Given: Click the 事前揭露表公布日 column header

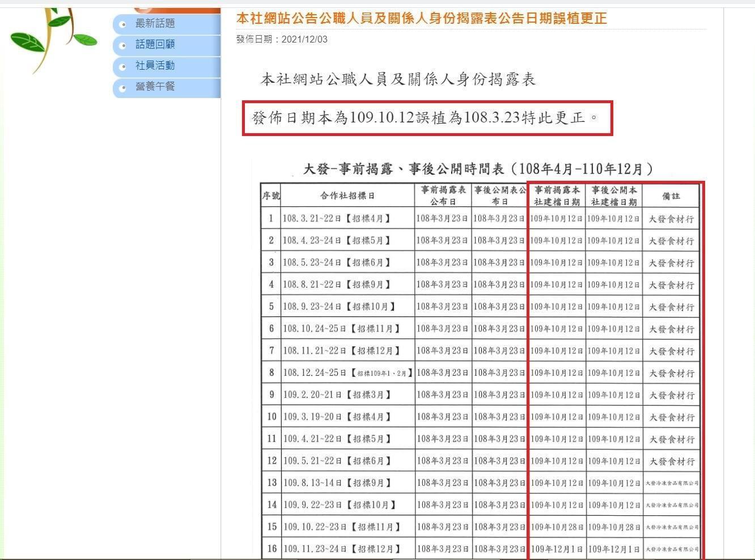Looking at the screenshot, I should click(443, 196).
